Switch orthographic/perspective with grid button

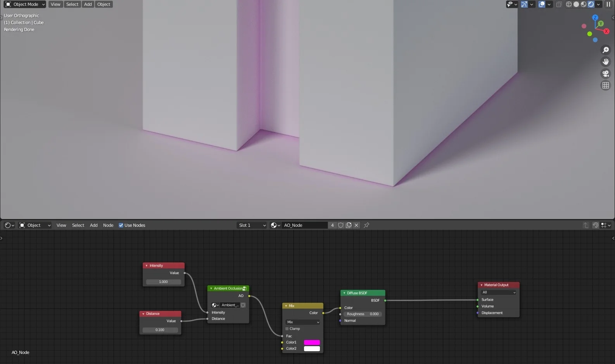click(605, 85)
